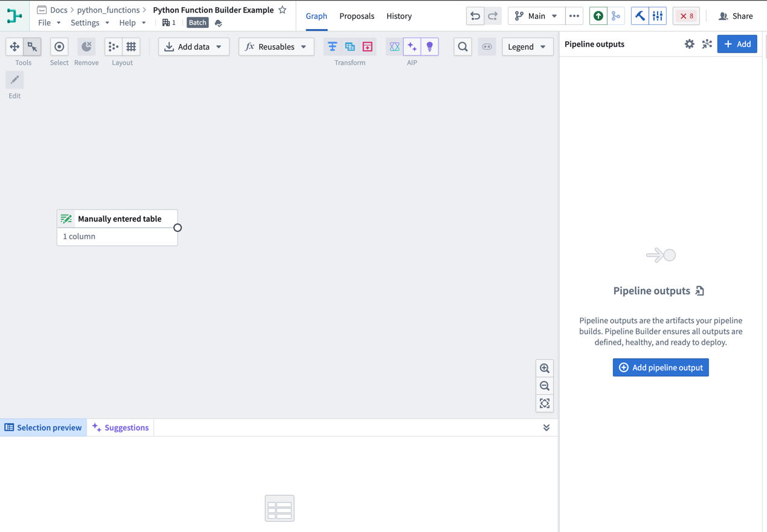Click the organization count indicator
767x532 pixels.
170,23
